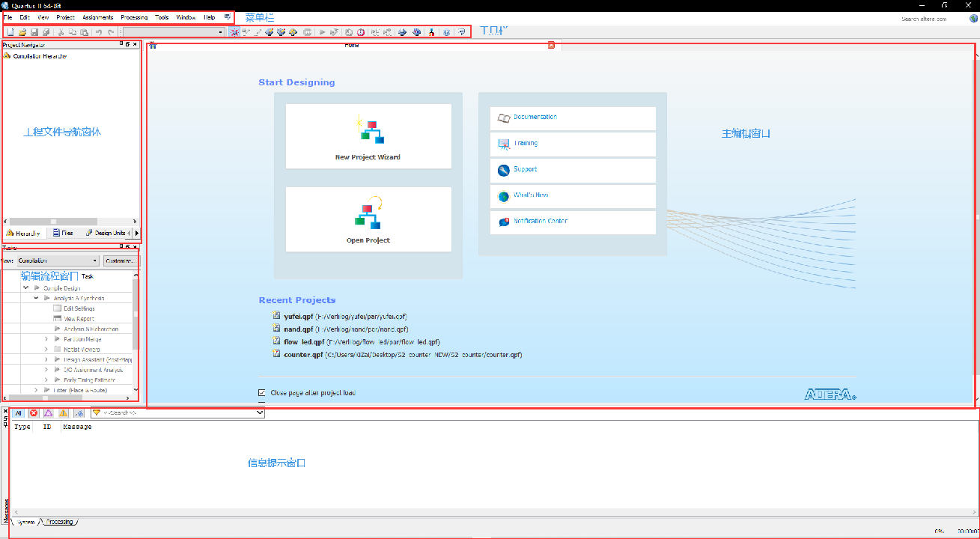Collapse the Analysis & Synthesis task
The width and height of the screenshot is (980, 539).
(36, 298)
